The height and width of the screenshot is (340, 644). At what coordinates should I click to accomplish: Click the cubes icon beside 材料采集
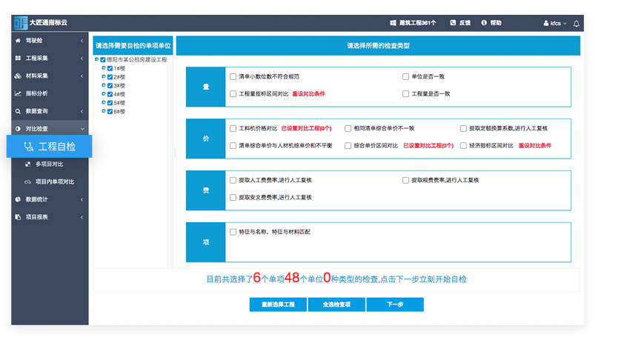coord(18,76)
